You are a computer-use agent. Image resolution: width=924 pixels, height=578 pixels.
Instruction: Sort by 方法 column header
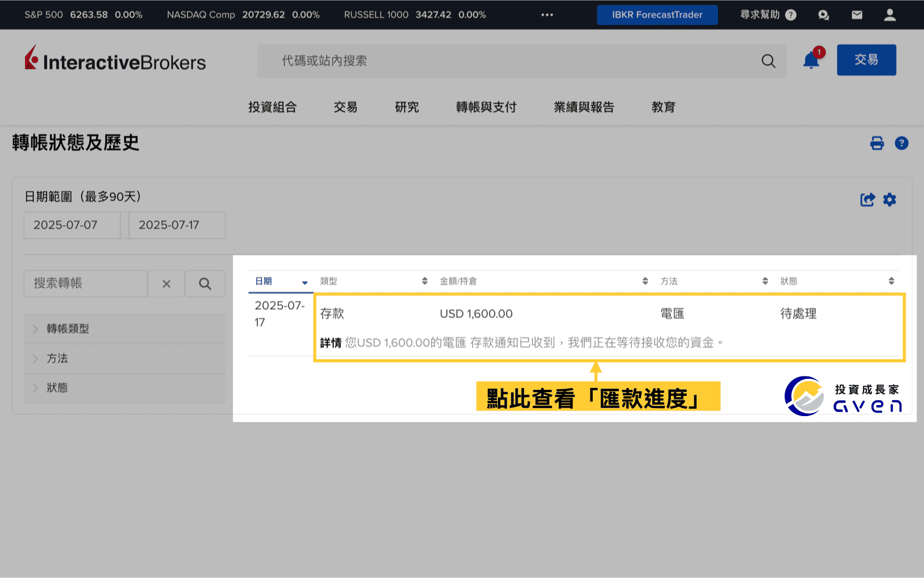714,281
